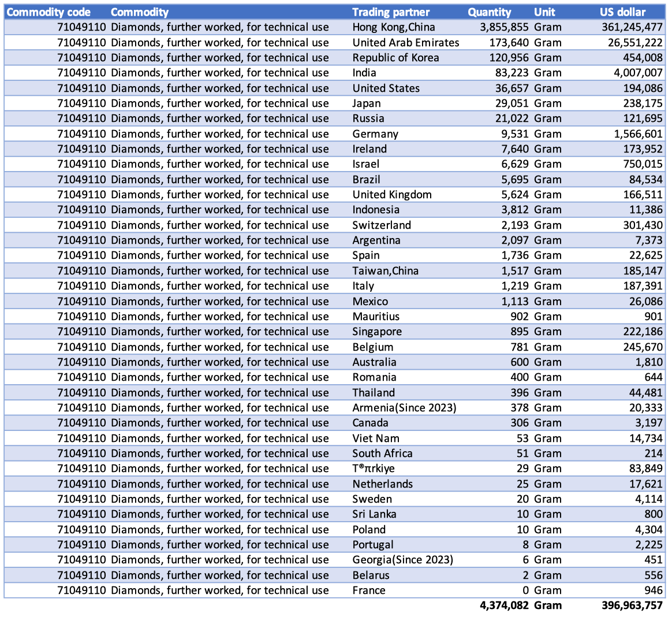Click the total value 396,963,757
Image resolution: width=672 pixels, height=617 pixels.
click(x=632, y=605)
